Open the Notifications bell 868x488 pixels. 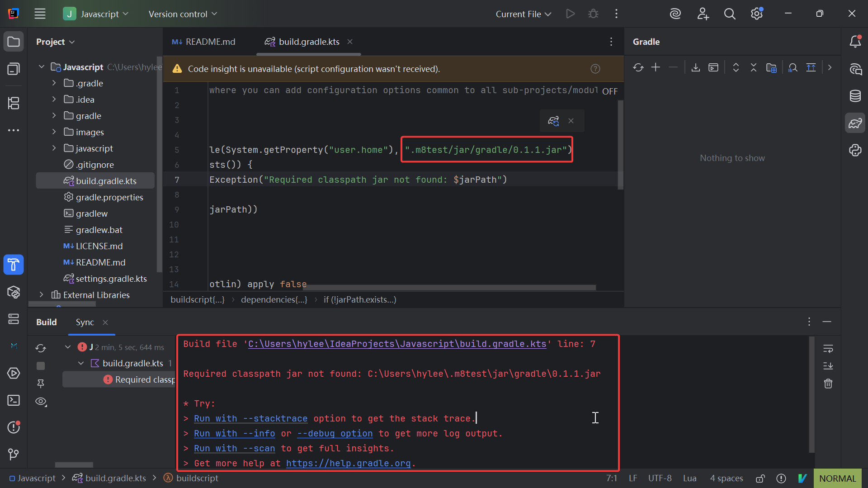pyautogui.click(x=855, y=41)
